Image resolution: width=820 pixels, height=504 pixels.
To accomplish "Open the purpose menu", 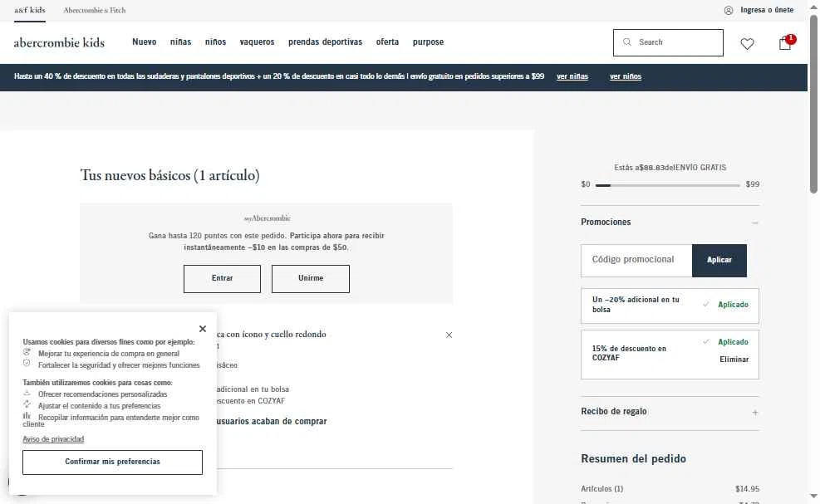I will tap(428, 42).
